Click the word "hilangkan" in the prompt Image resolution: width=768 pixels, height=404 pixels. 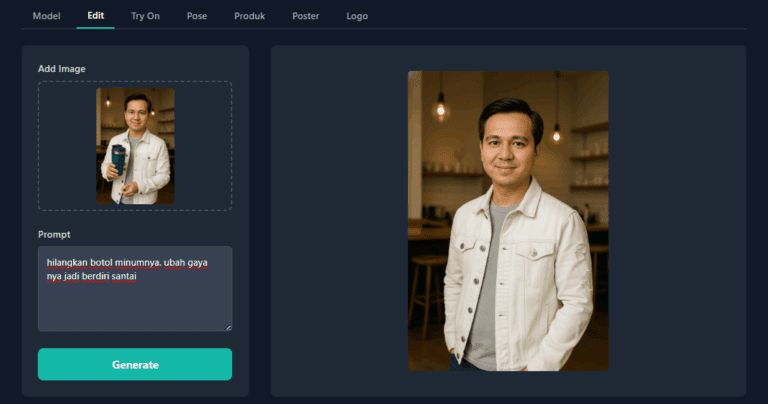tap(67, 263)
